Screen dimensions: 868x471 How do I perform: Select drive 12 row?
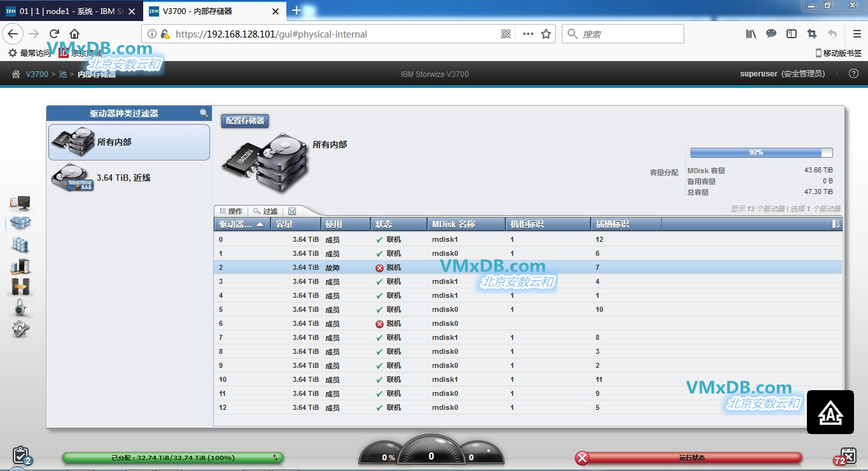[528, 408]
